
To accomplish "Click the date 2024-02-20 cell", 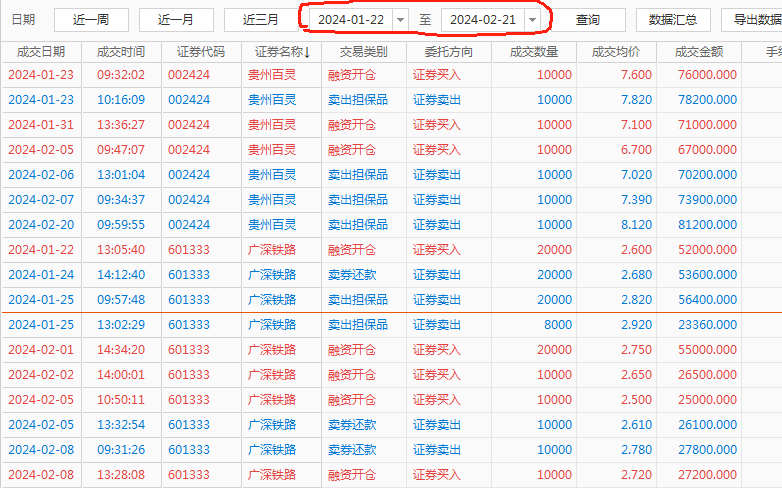I will click(41, 225).
